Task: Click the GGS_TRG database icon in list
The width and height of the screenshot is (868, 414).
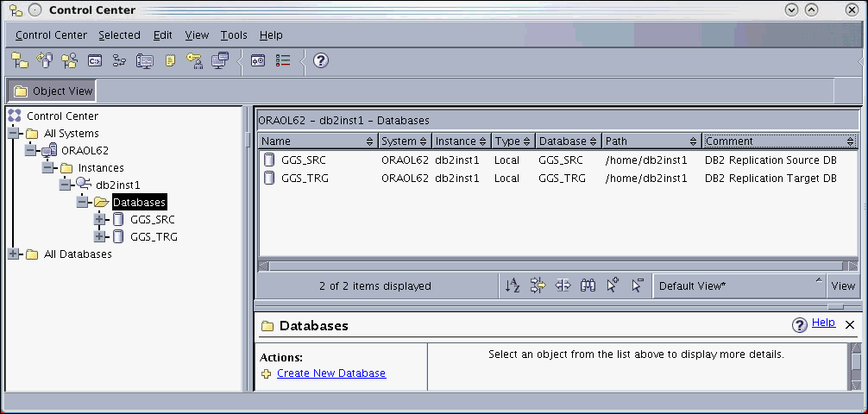Action: coord(269,179)
